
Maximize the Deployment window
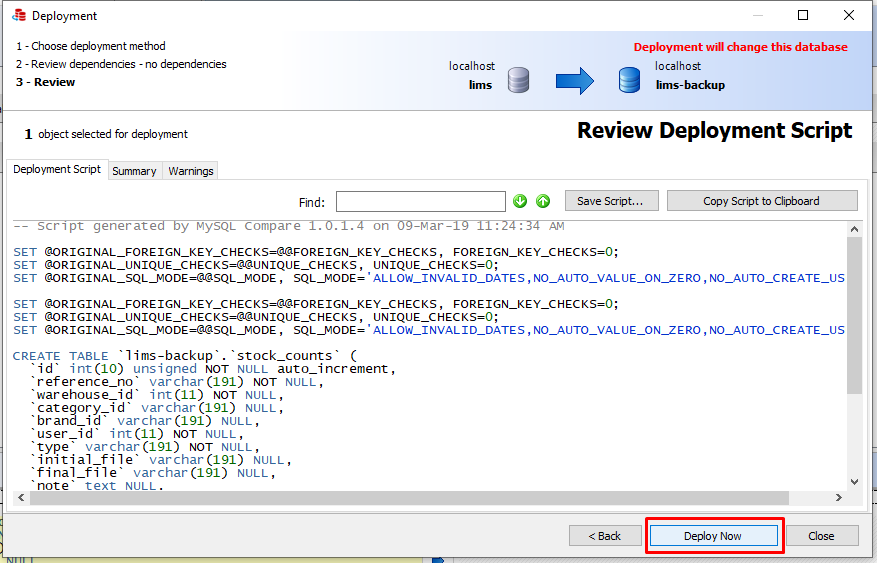pos(803,15)
